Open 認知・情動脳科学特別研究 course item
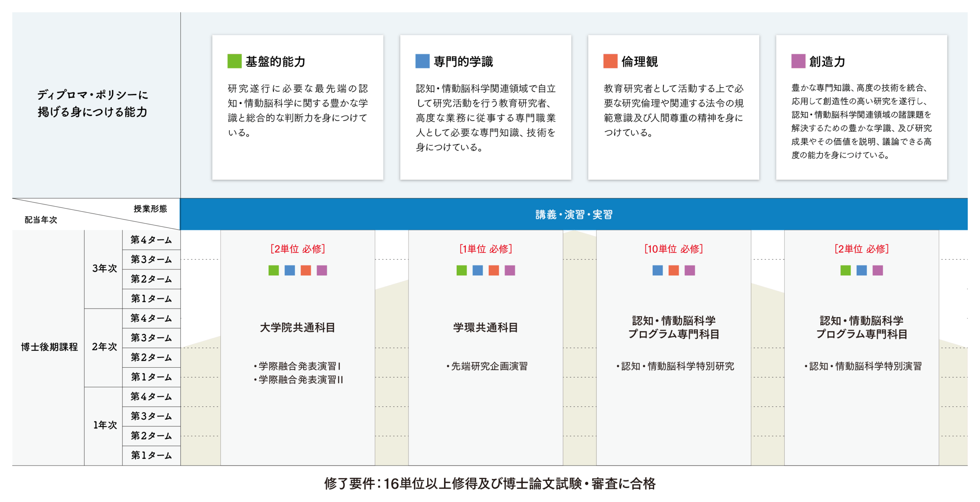Screen dimensions: 980x502 675,366
